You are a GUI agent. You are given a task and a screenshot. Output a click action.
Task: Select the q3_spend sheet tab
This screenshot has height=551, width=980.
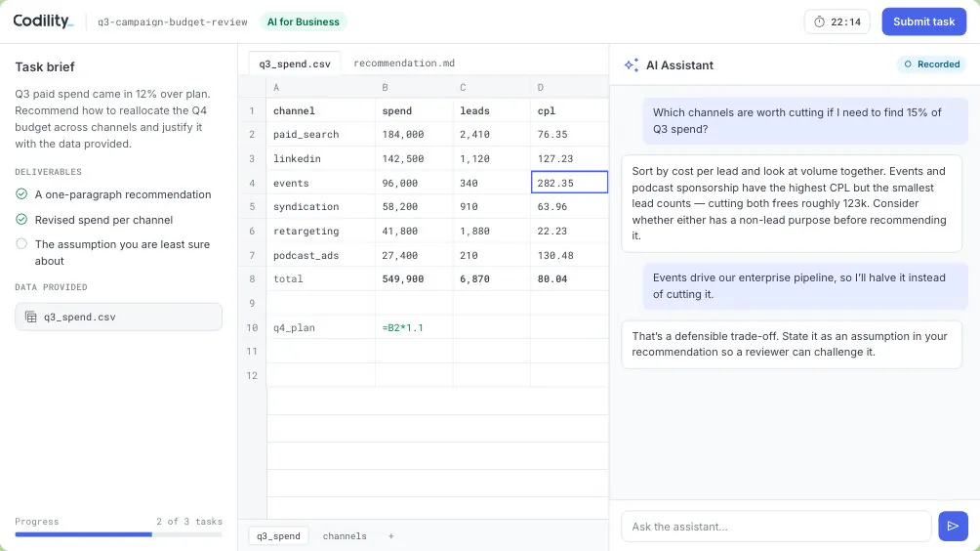coord(278,536)
